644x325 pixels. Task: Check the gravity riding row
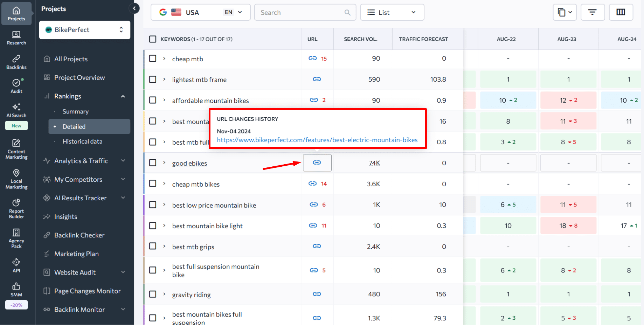(153, 294)
